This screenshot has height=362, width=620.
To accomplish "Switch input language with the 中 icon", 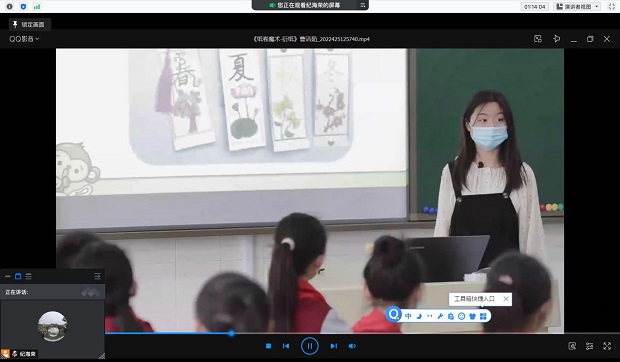I will (408, 316).
